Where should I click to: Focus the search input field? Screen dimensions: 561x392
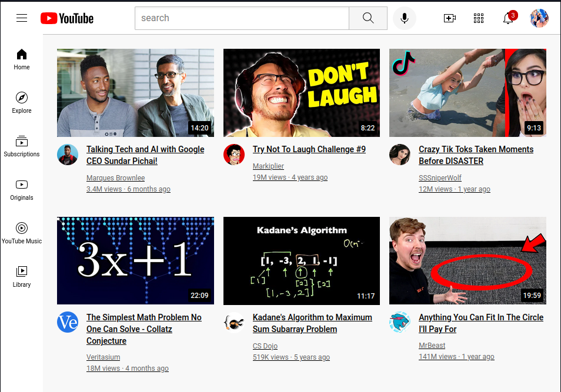pyautogui.click(x=242, y=18)
